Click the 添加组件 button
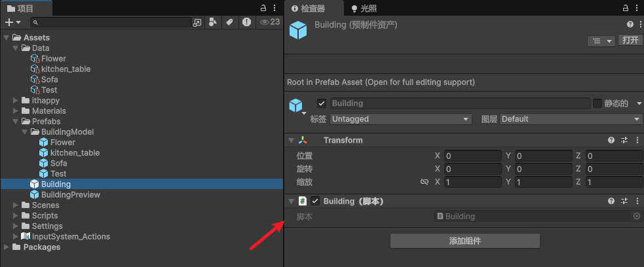This screenshot has height=267, width=644. (x=465, y=241)
